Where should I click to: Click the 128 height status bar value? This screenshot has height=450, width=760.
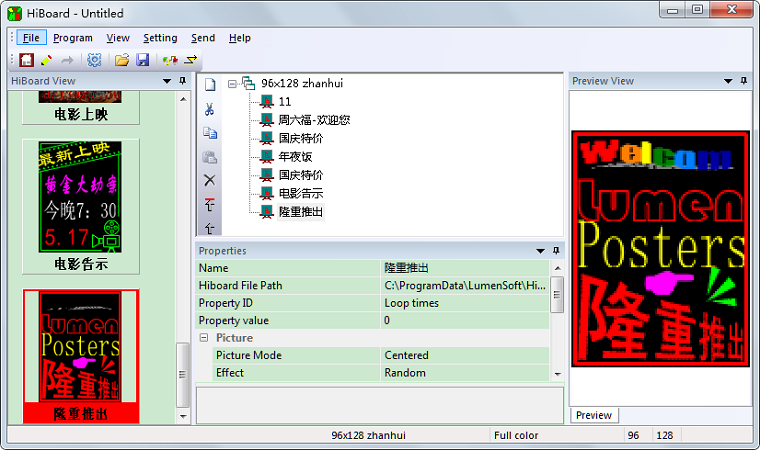665,435
